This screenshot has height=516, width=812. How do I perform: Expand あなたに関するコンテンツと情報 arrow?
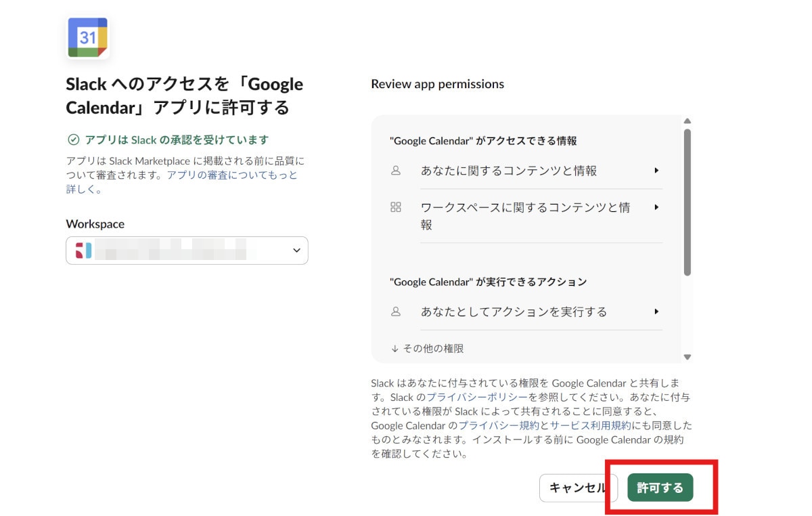pyautogui.click(x=656, y=171)
